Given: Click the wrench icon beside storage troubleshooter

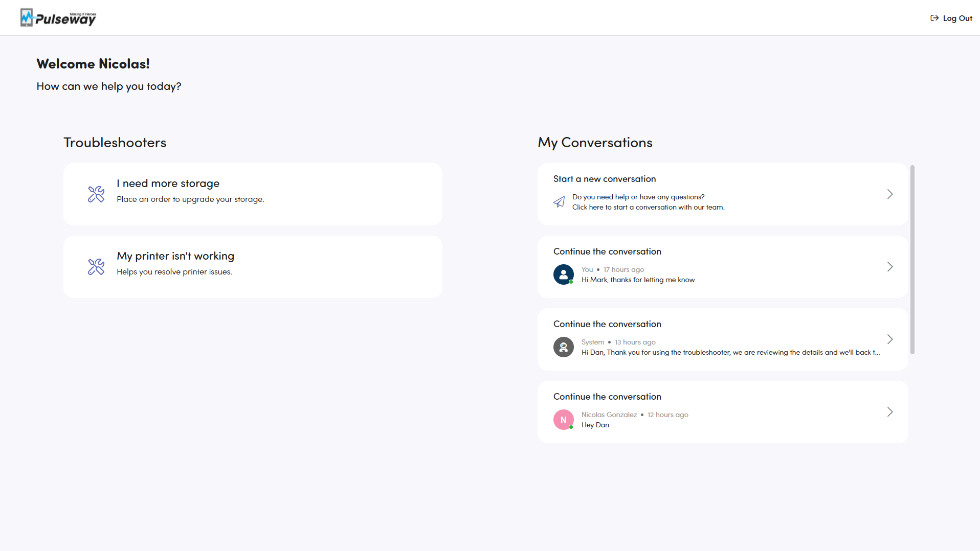Looking at the screenshot, I should 96,194.
